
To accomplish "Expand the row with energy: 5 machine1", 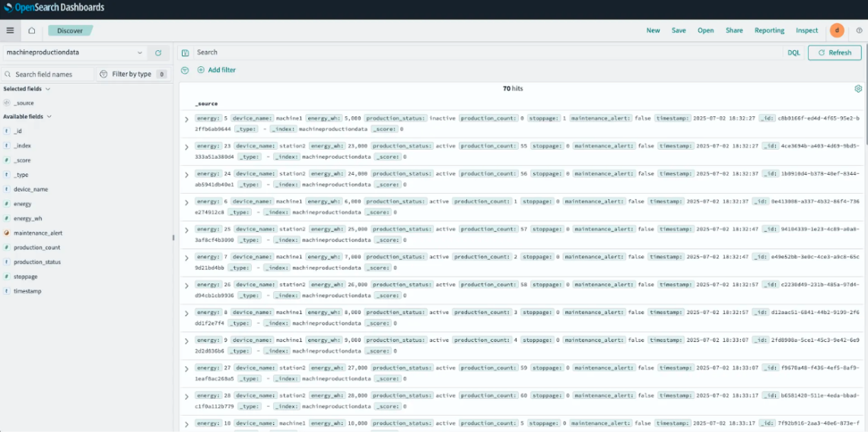I will click(x=186, y=119).
